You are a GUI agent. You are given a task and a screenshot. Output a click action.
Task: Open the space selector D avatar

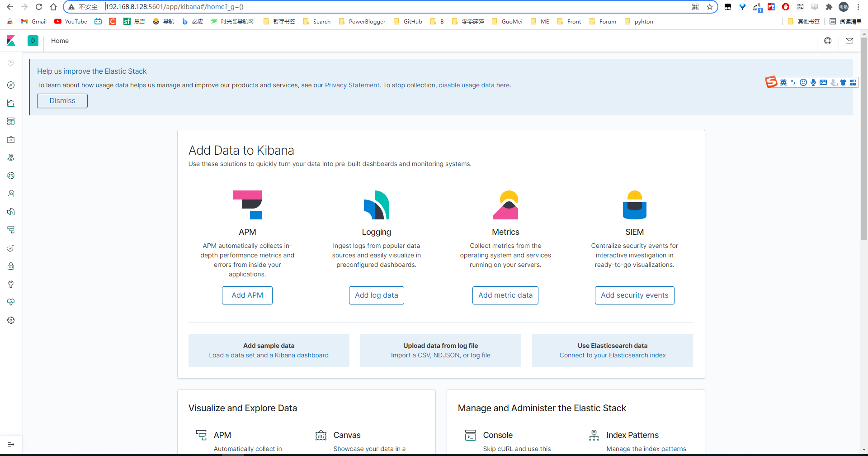coord(33,41)
